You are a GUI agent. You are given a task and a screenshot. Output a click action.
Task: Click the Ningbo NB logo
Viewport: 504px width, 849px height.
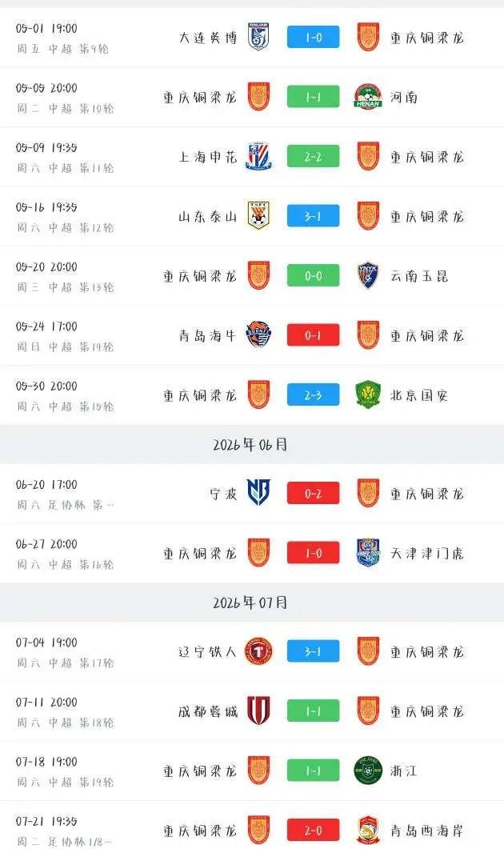coord(258,493)
